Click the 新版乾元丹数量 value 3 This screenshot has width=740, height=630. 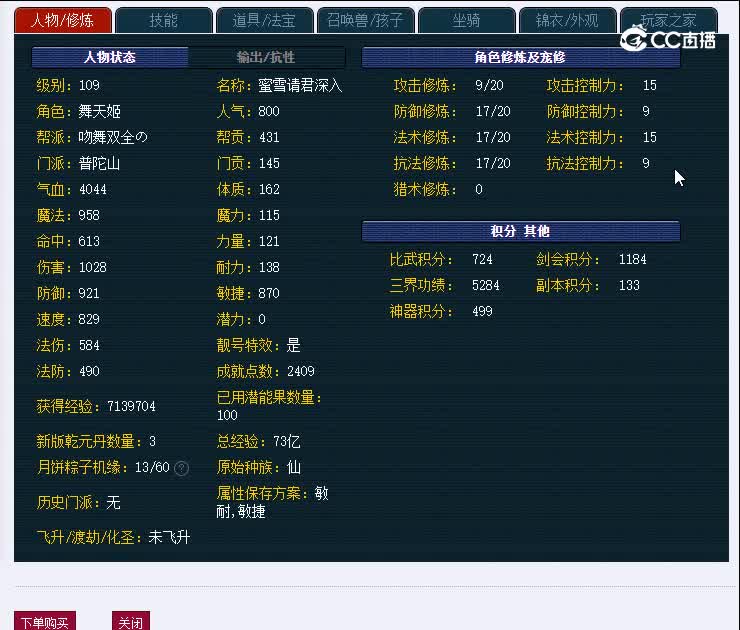pyautogui.click(x=152, y=442)
